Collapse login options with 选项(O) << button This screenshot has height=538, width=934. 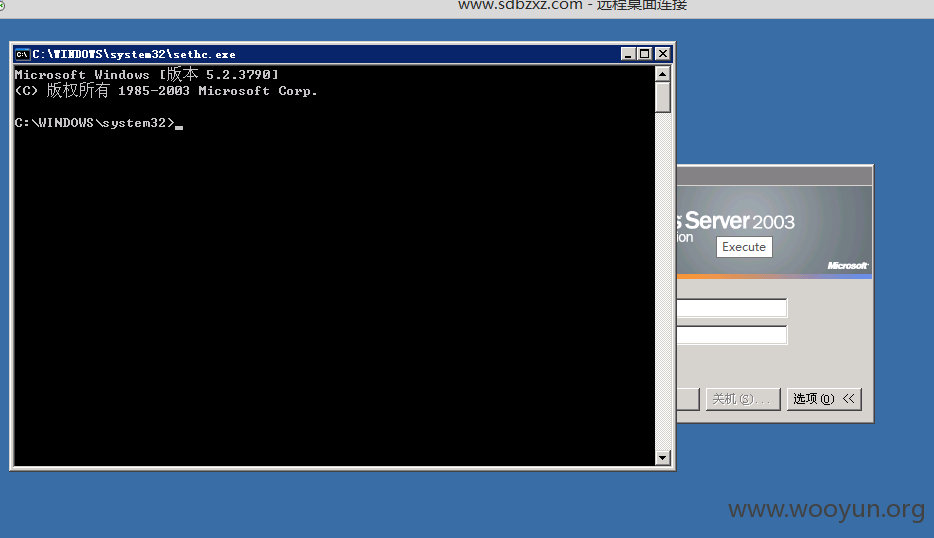(824, 399)
